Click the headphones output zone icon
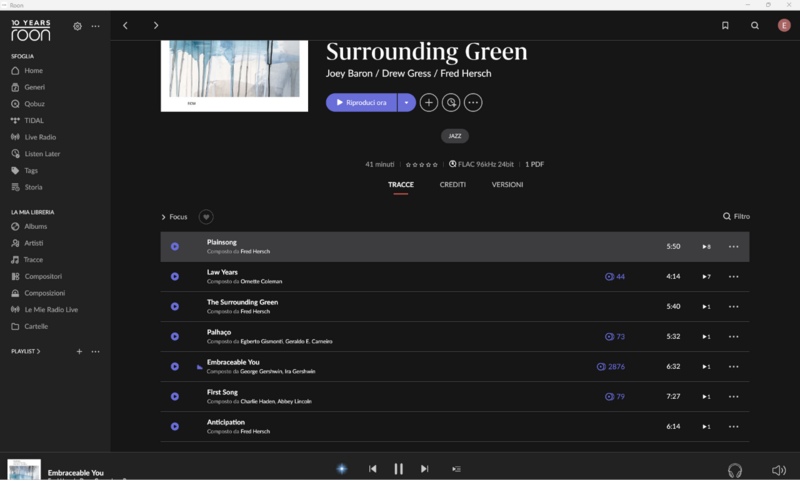 click(735, 469)
